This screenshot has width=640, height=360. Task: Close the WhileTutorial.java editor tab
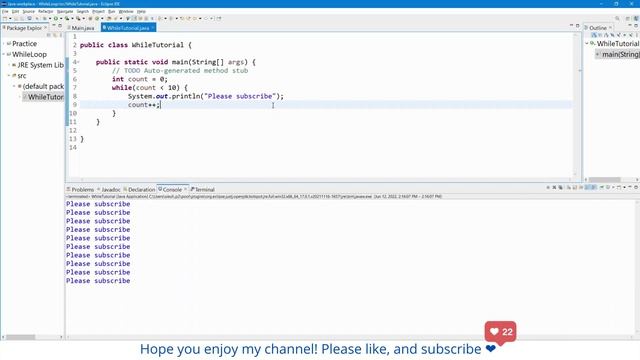pyautogui.click(x=153, y=28)
